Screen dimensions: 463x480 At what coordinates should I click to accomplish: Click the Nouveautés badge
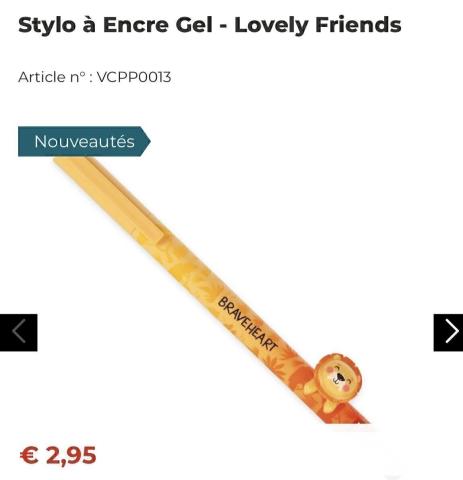[x=84, y=141]
